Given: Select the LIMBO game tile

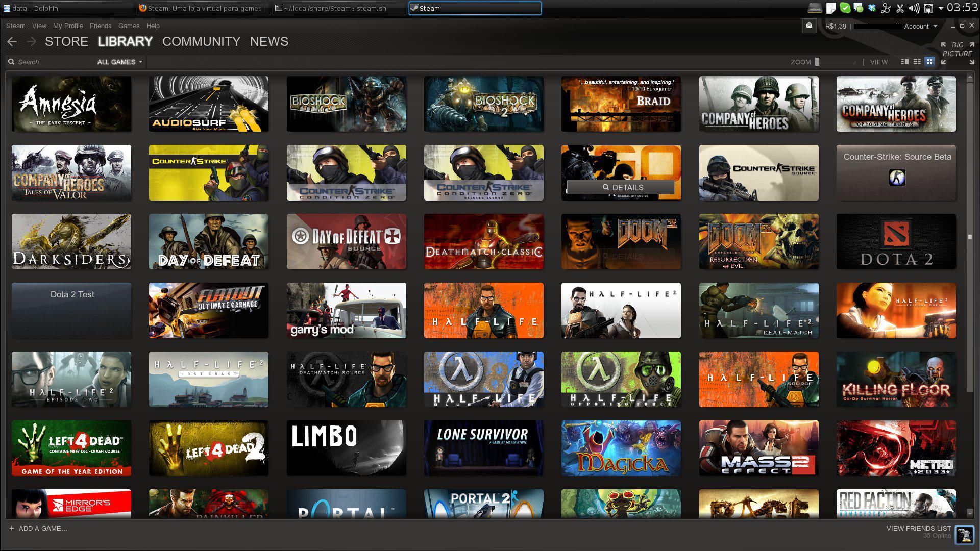Looking at the screenshot, I should coord(347,448).
